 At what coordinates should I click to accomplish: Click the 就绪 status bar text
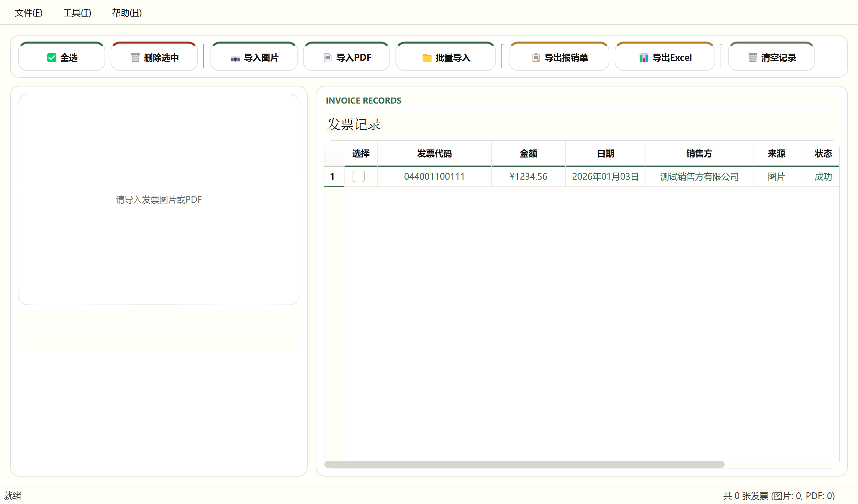[13, 496]
